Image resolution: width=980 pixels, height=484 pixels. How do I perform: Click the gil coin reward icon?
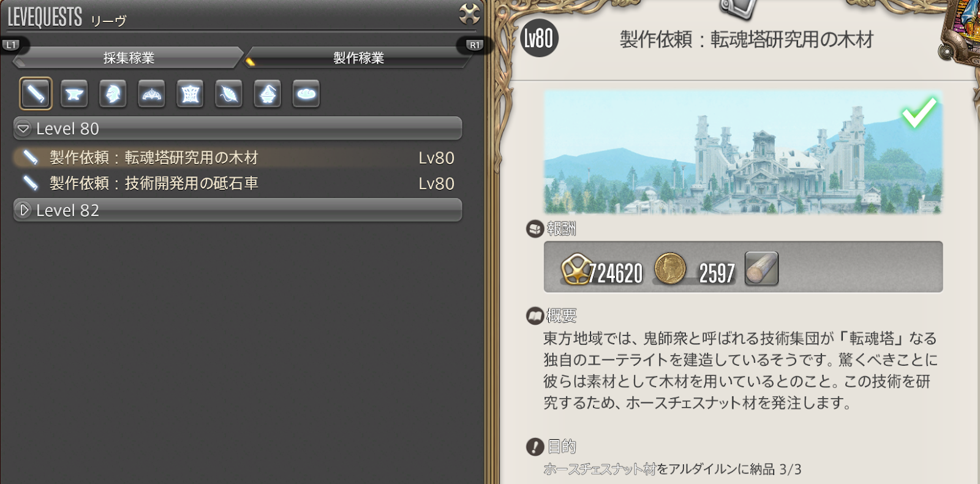[670, 268]
